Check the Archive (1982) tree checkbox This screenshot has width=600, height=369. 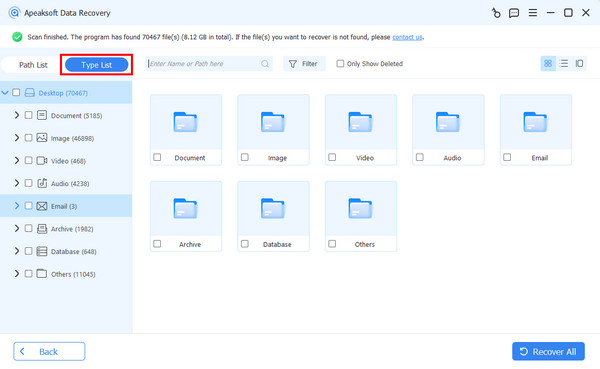[x=28, y=228]
